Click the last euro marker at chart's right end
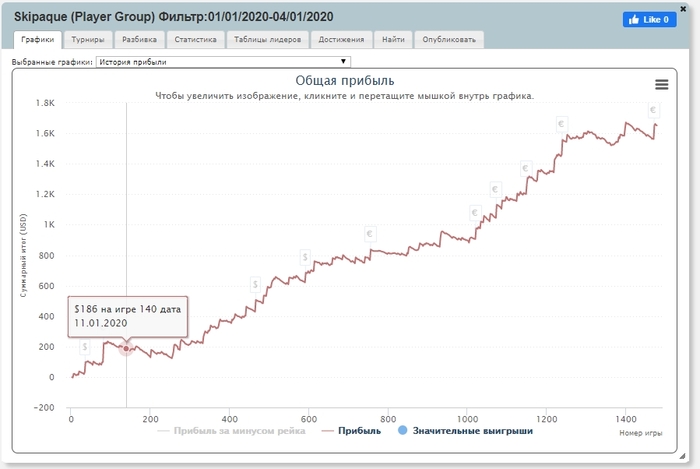The width and height of the screenshot is (700, 469). tap(653, 110)
